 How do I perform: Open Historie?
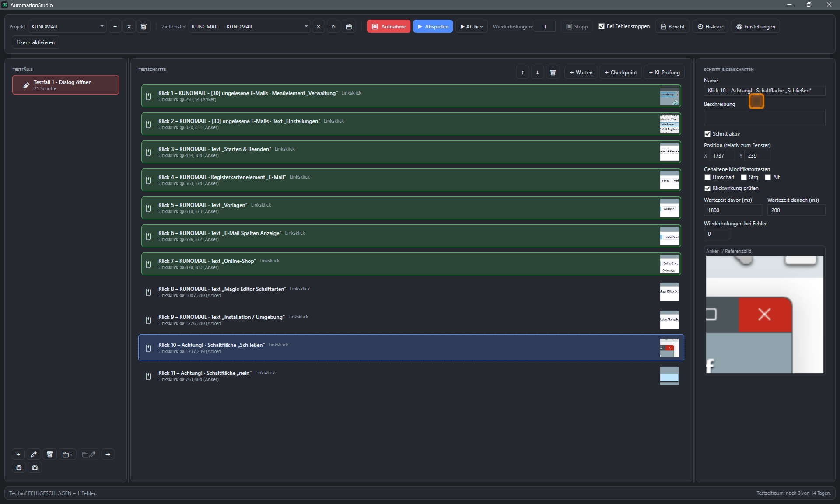point(710,27)
